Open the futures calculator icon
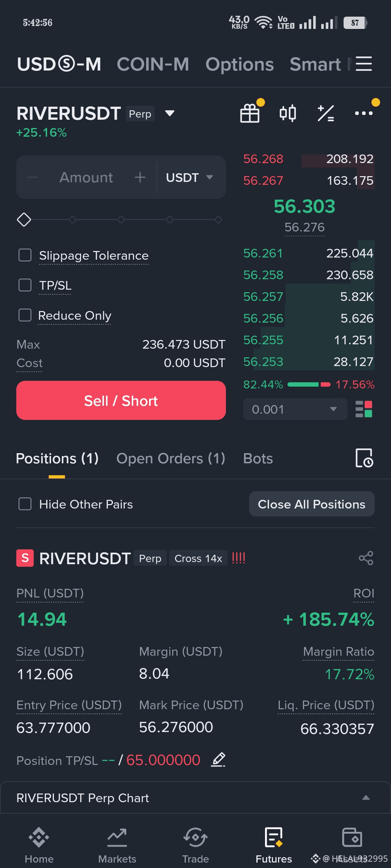Image resolution: width=391 pixels, height=868 pixels. pos(326,114)
